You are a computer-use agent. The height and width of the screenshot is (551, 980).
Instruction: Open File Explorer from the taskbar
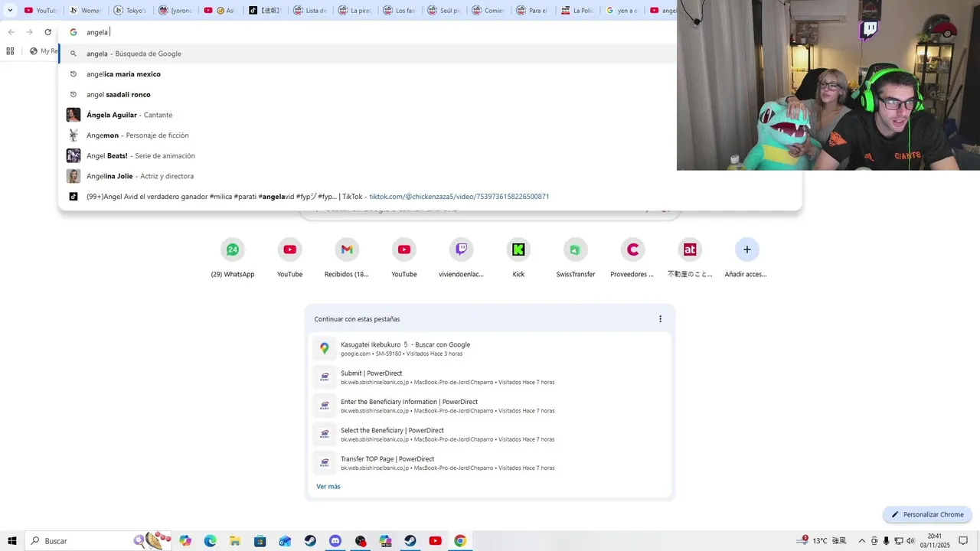point(235,541)
